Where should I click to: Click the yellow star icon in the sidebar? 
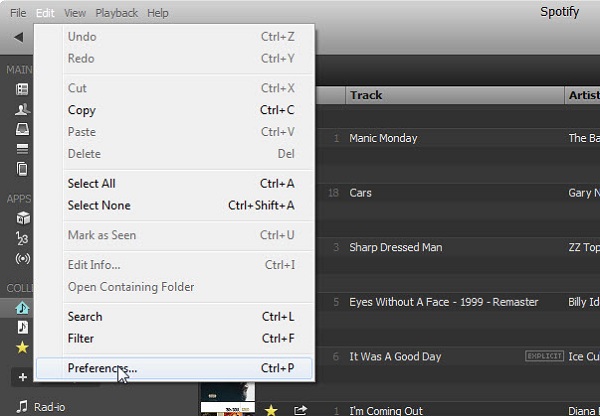[x=22, y=346]
